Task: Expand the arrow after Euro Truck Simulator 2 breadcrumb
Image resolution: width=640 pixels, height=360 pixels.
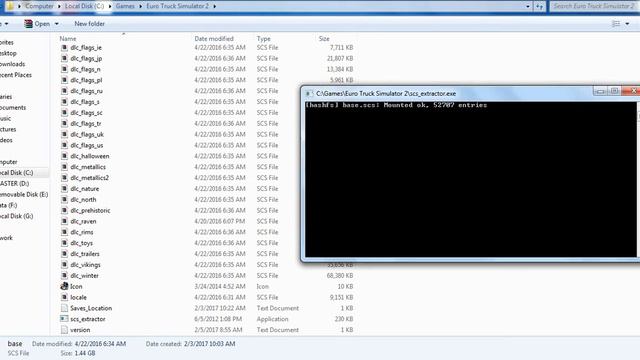Action: pos(214,6)
